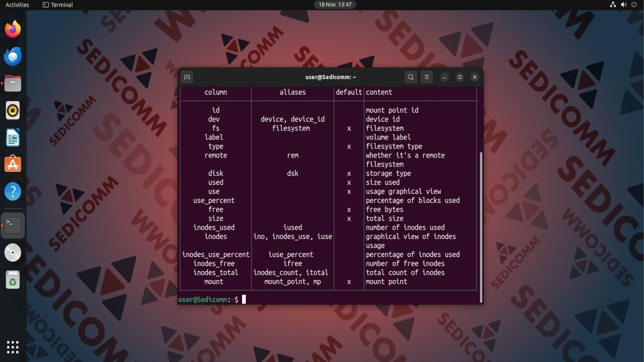The image size is (644, 362).
Task: Open Thunderbird mail from the dock
Action: point(13,56)
